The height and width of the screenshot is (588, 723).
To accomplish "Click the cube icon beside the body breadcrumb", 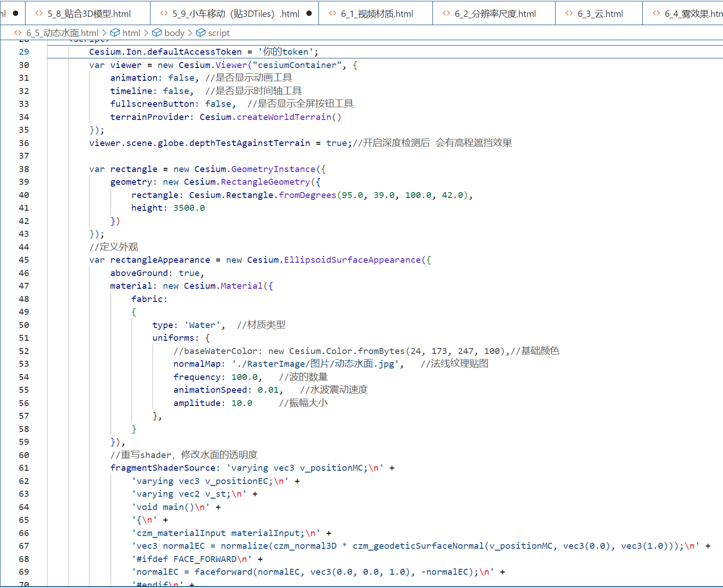I will click(x=156, y=33).
